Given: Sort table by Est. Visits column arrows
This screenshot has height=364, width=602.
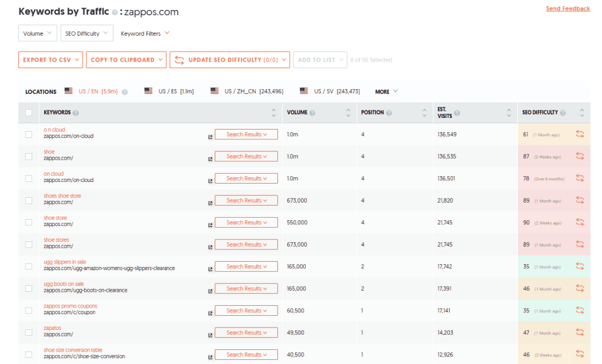Looking at the screenshot, I should [x=509, y=112].
